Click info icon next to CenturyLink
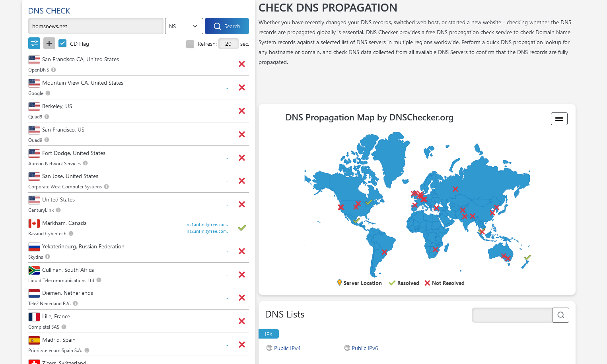This screenshot has width=607, height=364. click(x=58, y=210)
